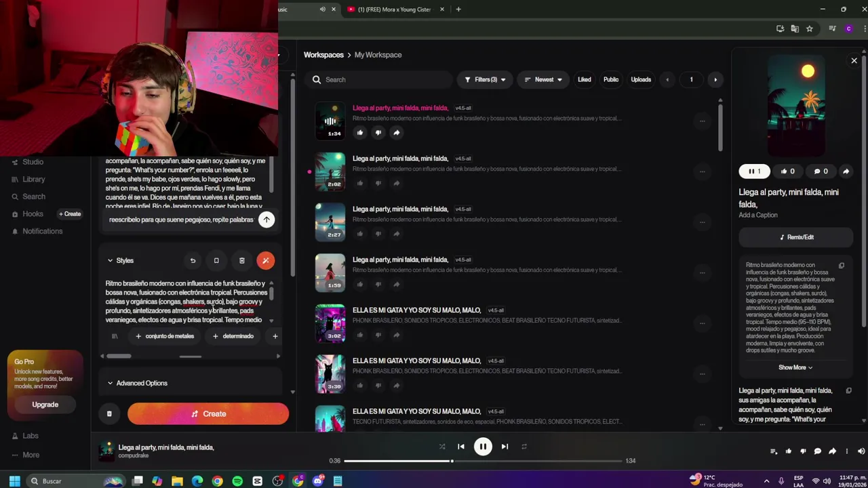The width and height of the screenshot is (868, 488).
Task: Add the conjunto de metales style tag
Action: 165,336
